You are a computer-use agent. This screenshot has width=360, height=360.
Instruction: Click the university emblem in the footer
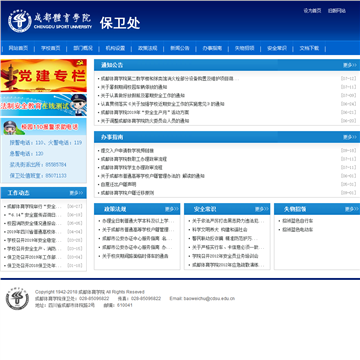[17, 298]
